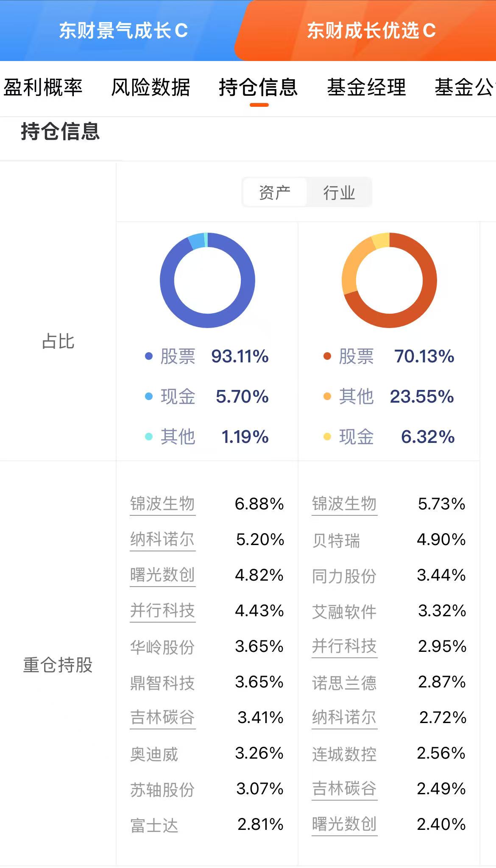Click light-blue 现金 legend dot at 5.70%

coord(149,396)
